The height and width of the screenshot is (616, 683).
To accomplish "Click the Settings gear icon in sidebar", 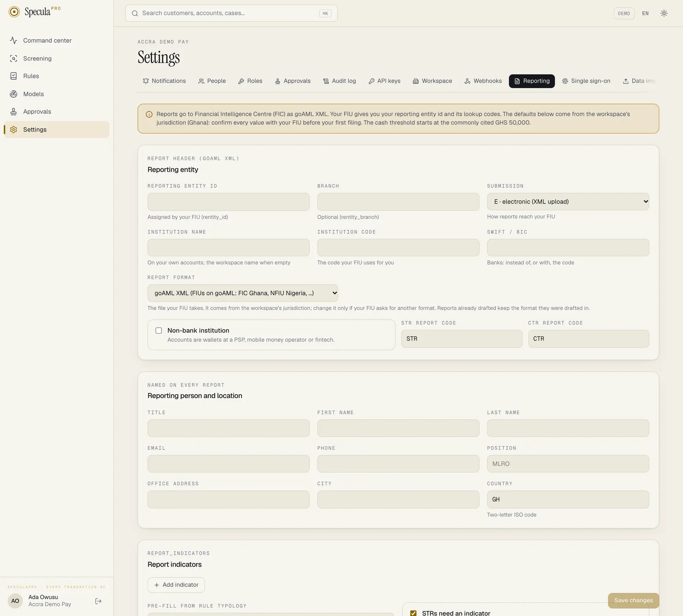I will [x=14, y=130].
